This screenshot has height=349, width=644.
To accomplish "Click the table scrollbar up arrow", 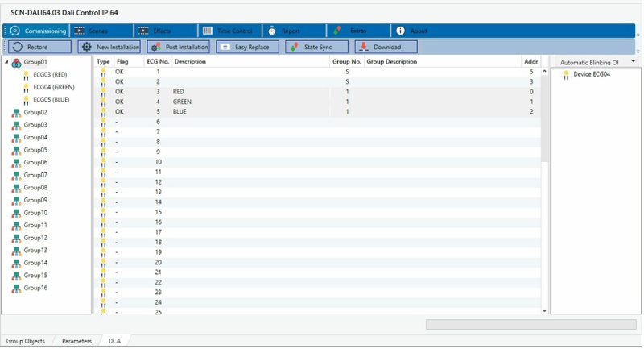I will click(545, 71).
